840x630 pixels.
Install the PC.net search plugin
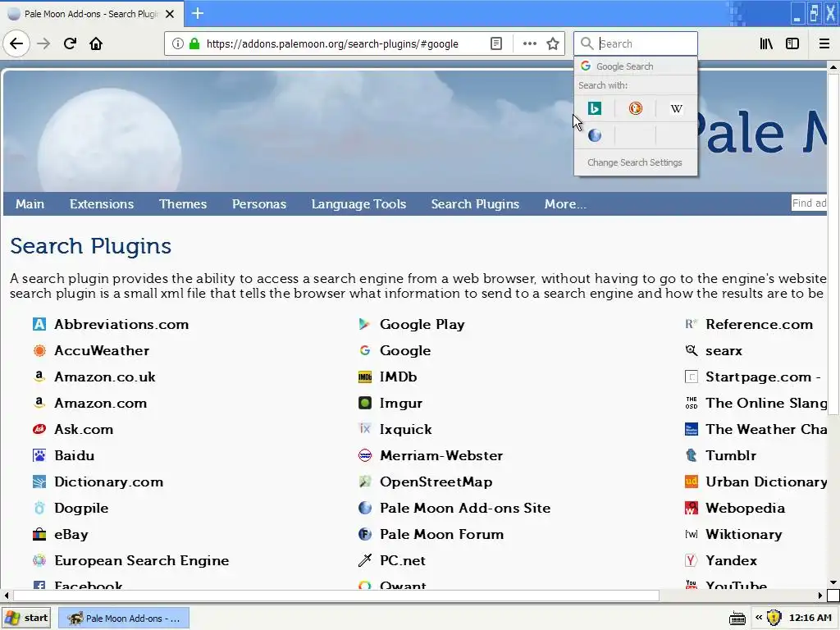pos(403,560)
